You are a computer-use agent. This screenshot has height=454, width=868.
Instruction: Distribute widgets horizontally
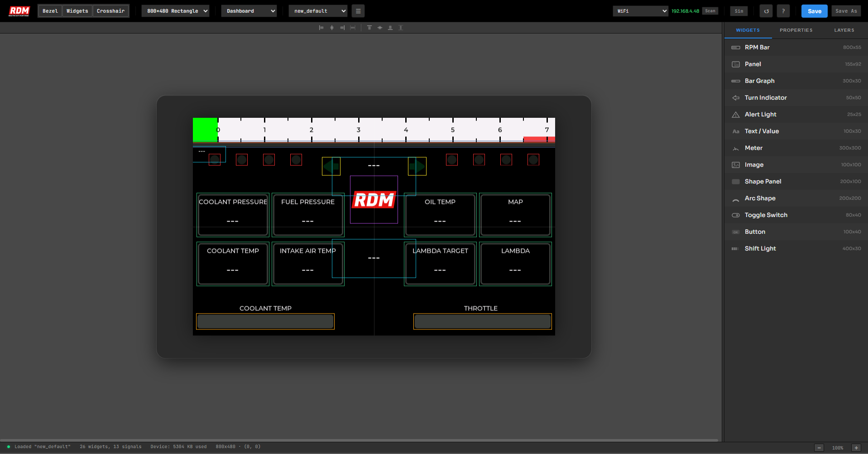pyautogui.click(x=353, y=28)
